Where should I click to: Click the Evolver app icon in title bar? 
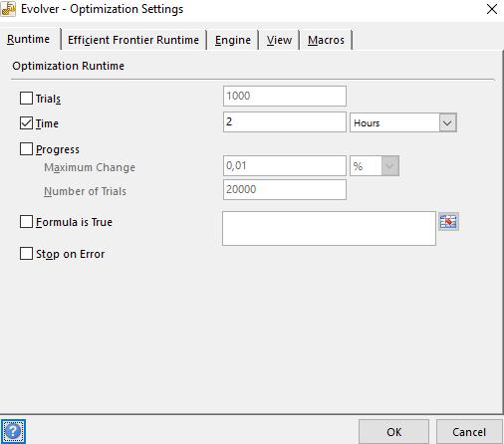8,9
